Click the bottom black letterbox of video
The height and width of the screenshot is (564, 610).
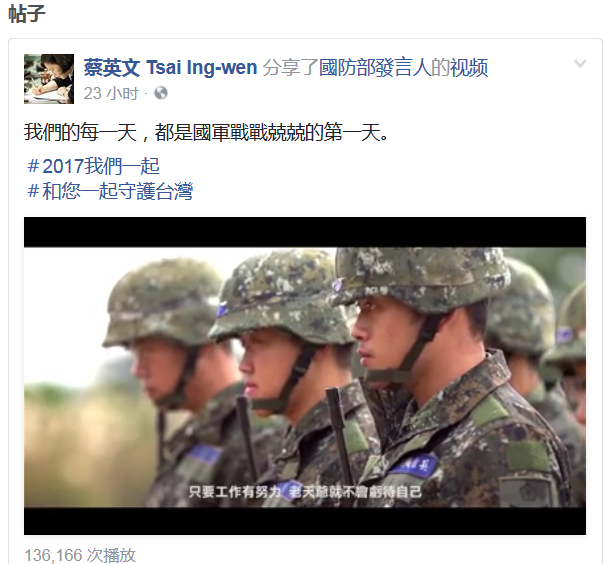[x=305, y=521]
